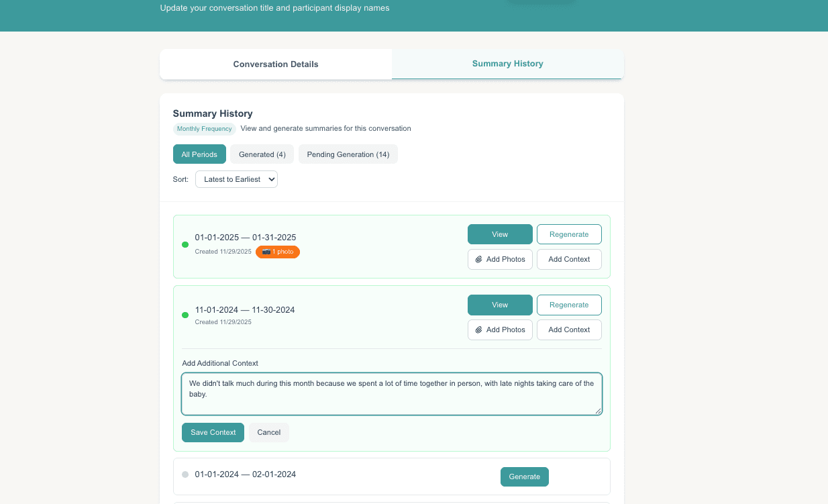This screenshot has width=828, height=504.
Task: Switch to the Conversation Details tab
Action: (x=275, y=64)
